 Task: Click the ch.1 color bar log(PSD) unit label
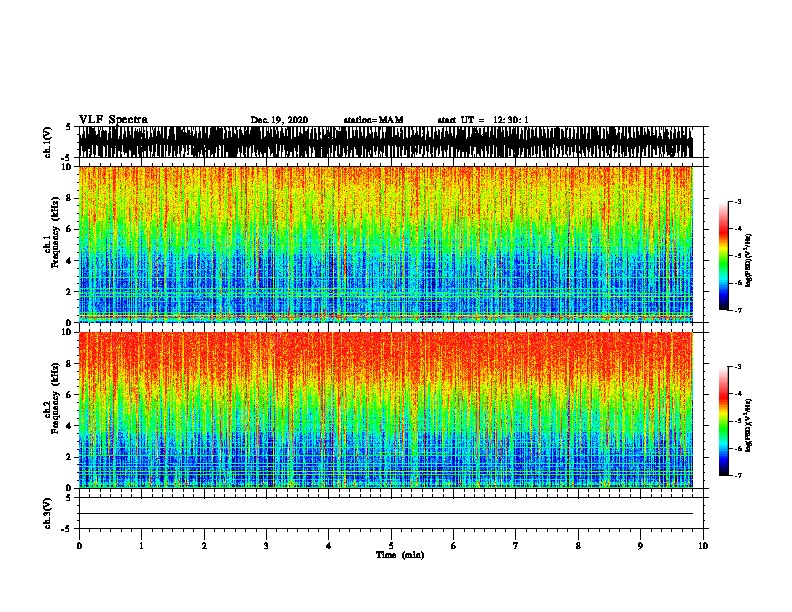point(749,260)
